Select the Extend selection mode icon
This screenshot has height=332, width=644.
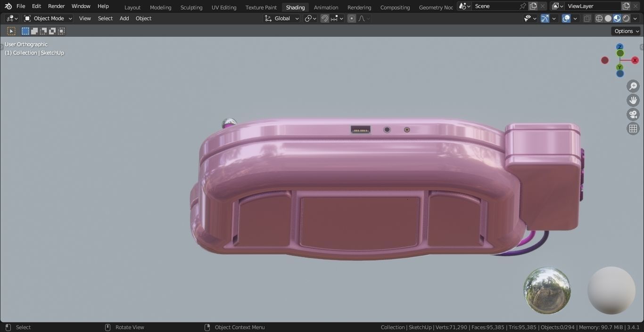[34, 31]
